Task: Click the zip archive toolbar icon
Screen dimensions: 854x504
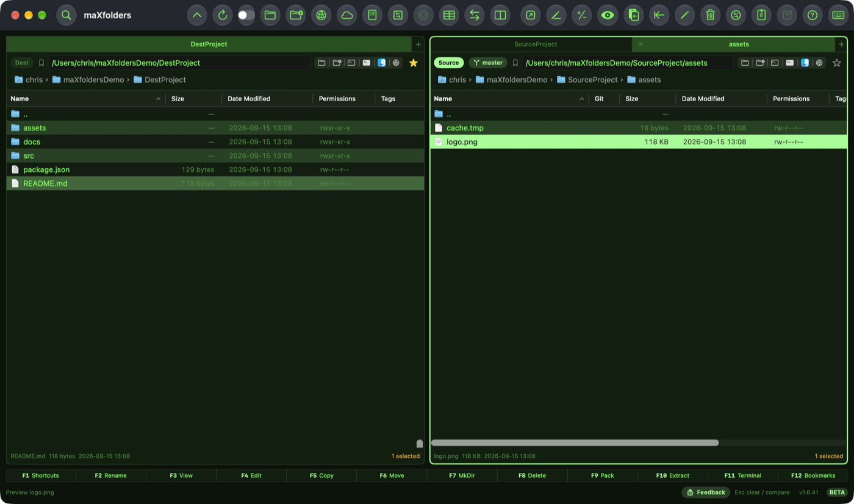Action: [x=761, y=15]
